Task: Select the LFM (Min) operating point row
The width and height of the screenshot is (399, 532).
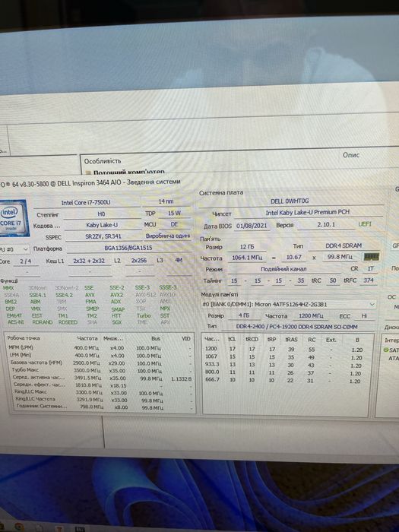Action: pyautogui.click(x=101, y=355)
